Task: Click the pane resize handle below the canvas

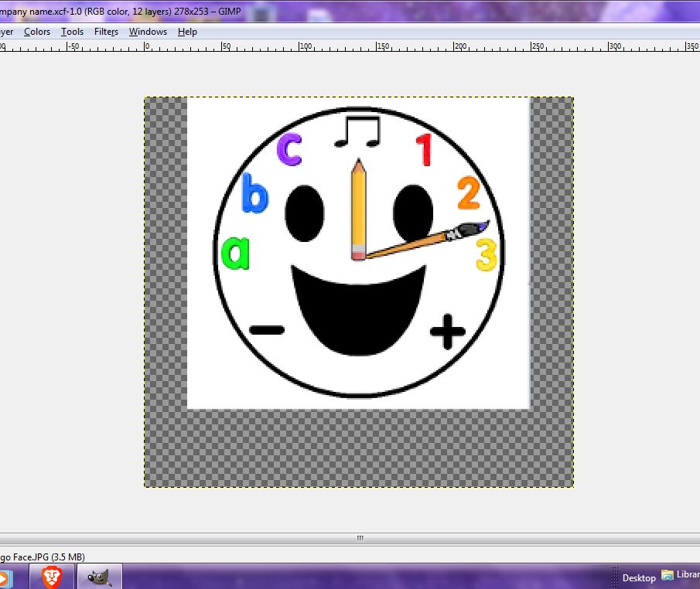Action: (x=360, y=538)
